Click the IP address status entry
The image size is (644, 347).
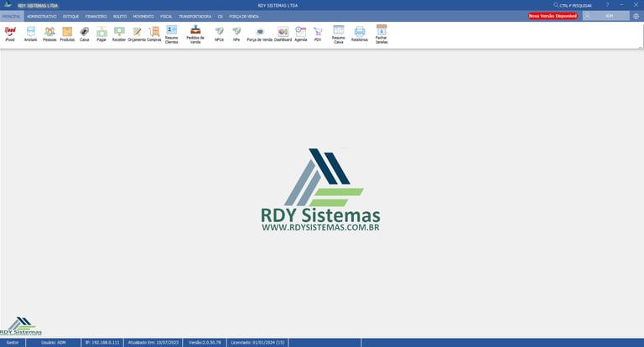click(102, 343)
